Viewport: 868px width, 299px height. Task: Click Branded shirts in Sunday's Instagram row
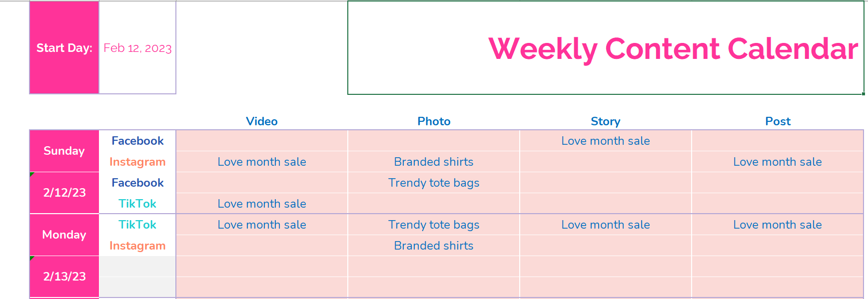click(x=434, y=162)
